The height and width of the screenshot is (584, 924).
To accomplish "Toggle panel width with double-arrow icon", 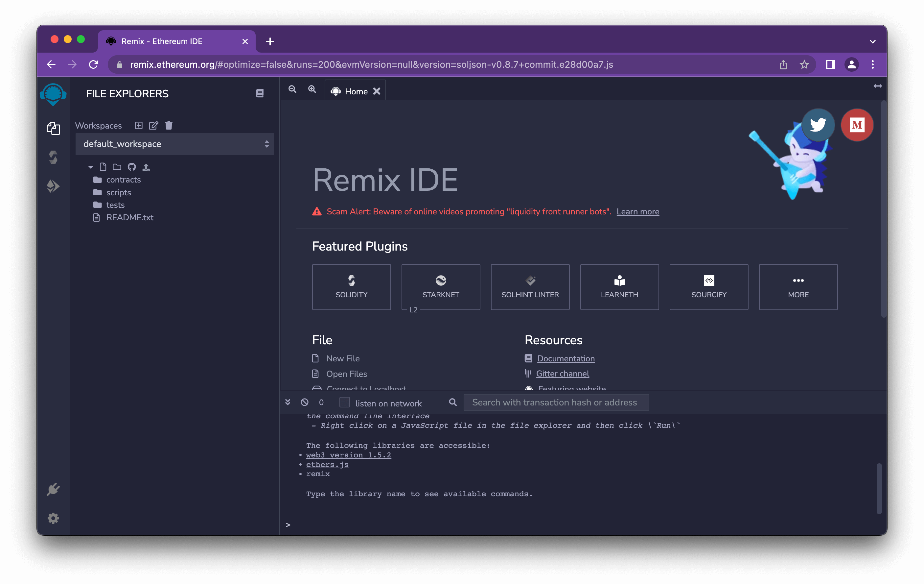I will [877, 86].
